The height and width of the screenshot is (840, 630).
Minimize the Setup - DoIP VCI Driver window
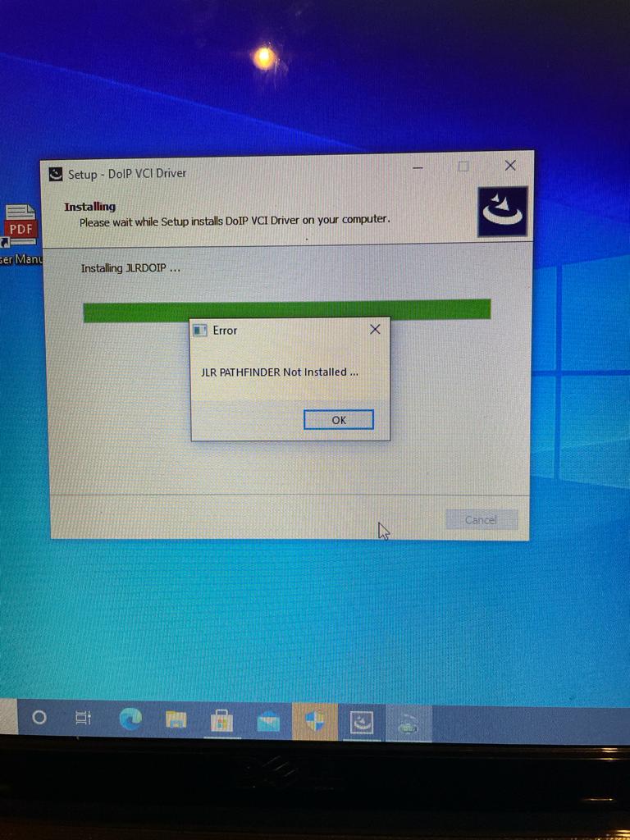tap(418, 167)
